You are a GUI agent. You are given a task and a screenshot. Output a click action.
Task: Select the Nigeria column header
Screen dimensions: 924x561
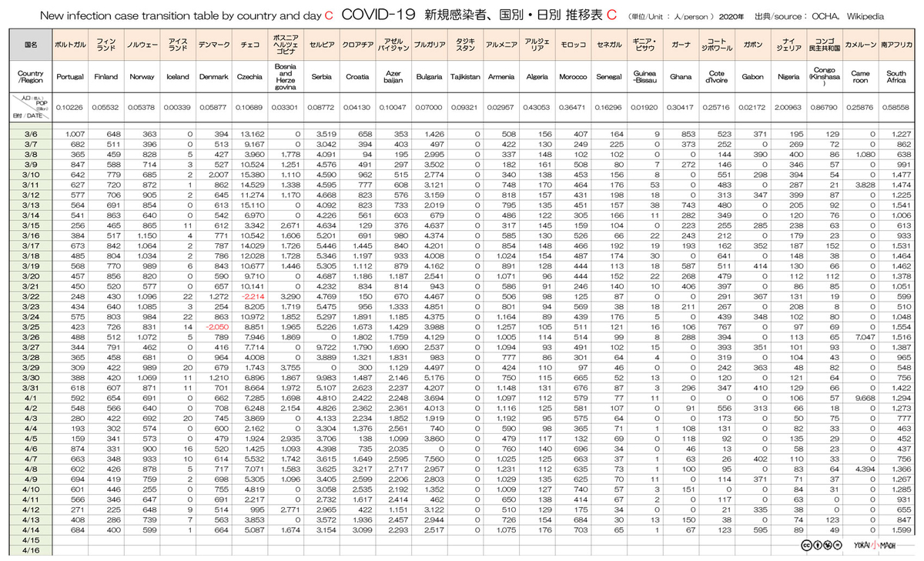(x=788, y=77)
